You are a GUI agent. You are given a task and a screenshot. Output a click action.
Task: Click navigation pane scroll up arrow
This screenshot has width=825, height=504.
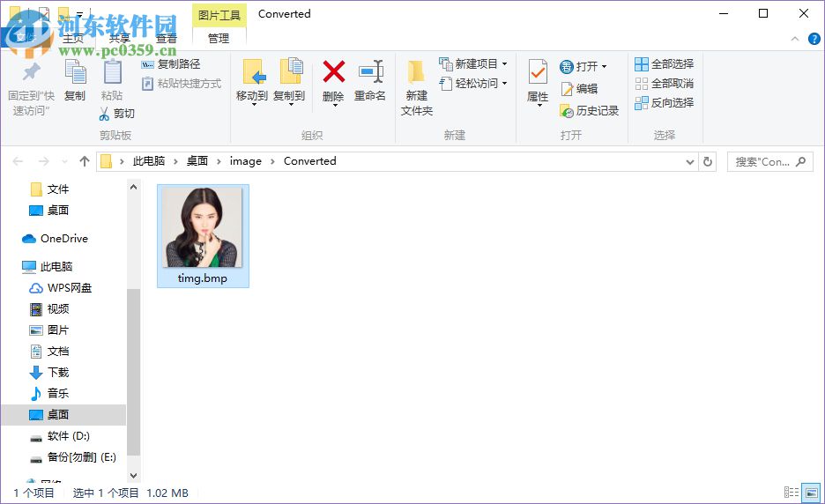point(134,187)
